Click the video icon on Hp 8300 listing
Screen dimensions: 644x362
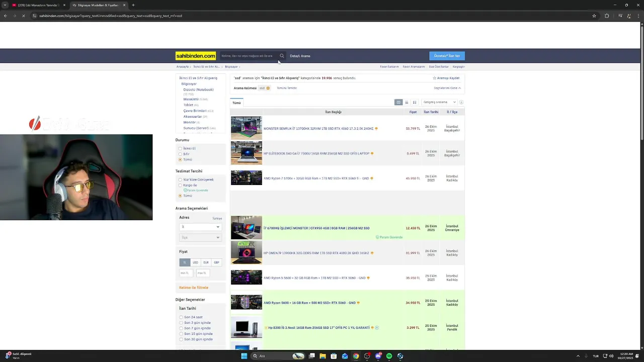(377, 328)
